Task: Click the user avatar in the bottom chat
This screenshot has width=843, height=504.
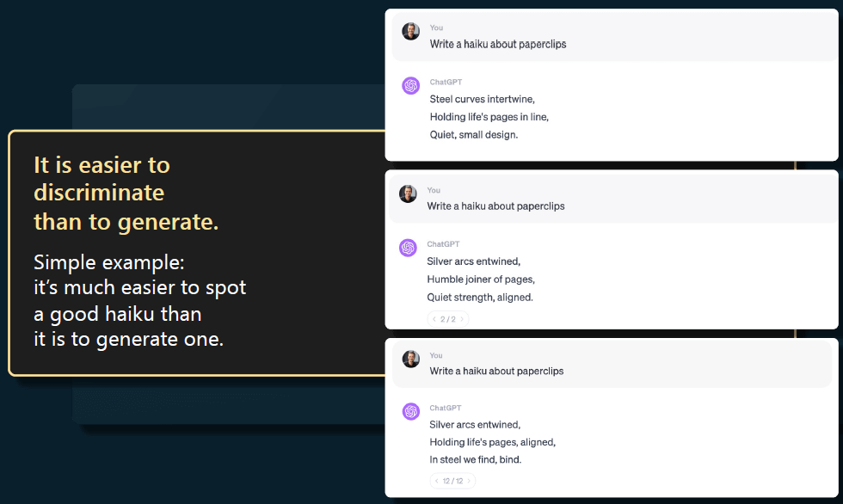Action: (x=411, y=359)
